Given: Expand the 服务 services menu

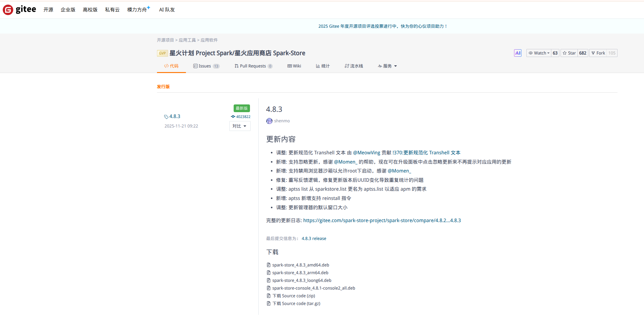Looking at the screenshot, I should pos(388,66).
